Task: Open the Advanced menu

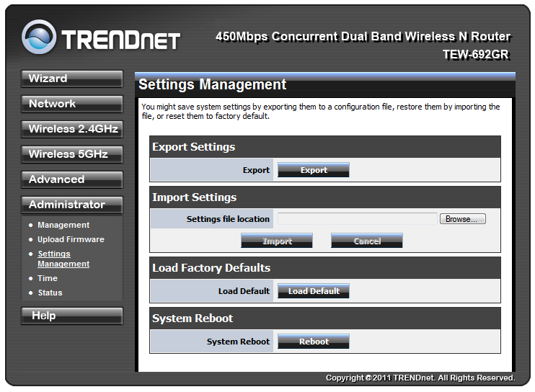Action: 72,179
